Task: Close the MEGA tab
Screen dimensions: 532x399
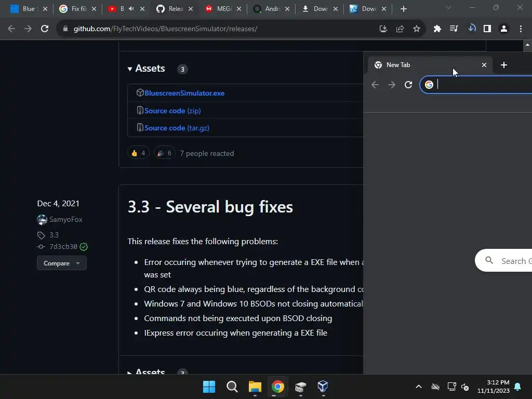Action: click(239, 9)
